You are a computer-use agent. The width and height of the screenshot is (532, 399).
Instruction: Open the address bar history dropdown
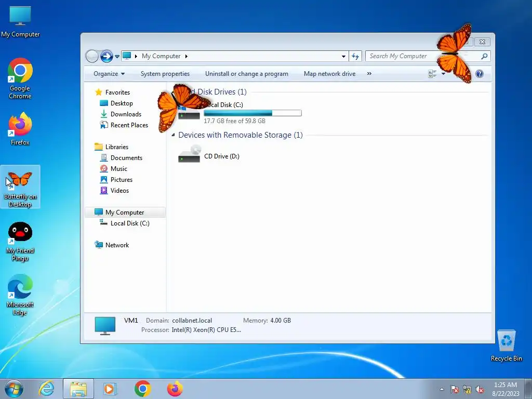[x=343, y=56]
